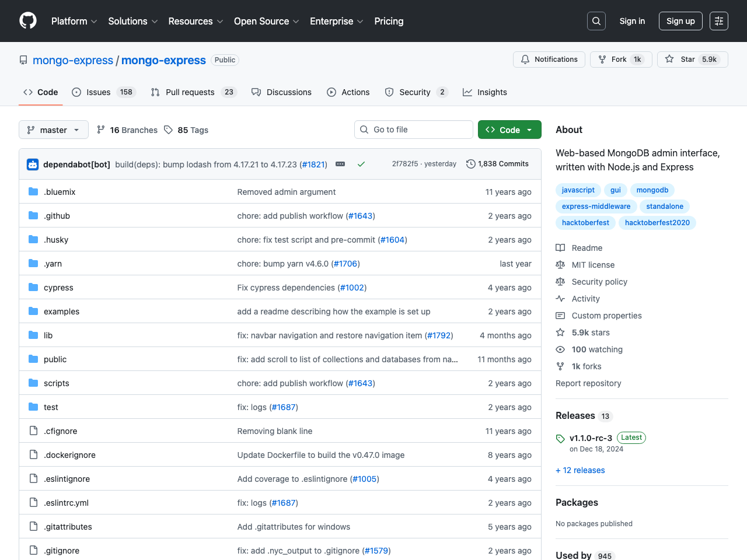
Task: Click the Sign up button
Action: [680, 20]
